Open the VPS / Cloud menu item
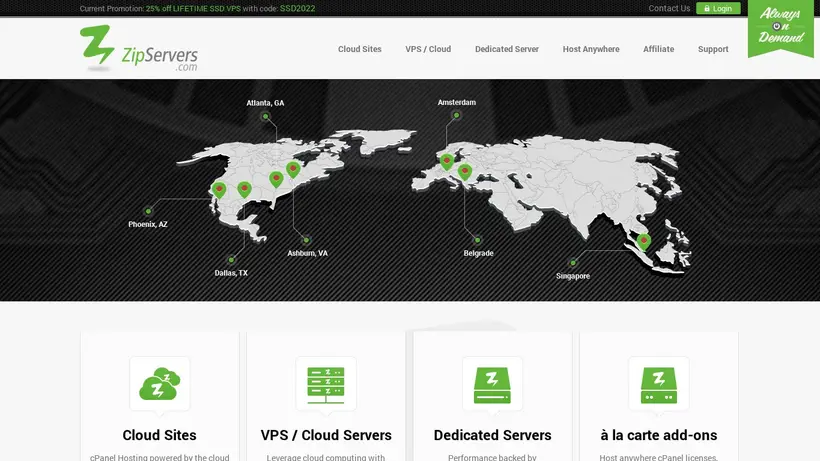This screenshot has height=461, width=820. point(428,49)
